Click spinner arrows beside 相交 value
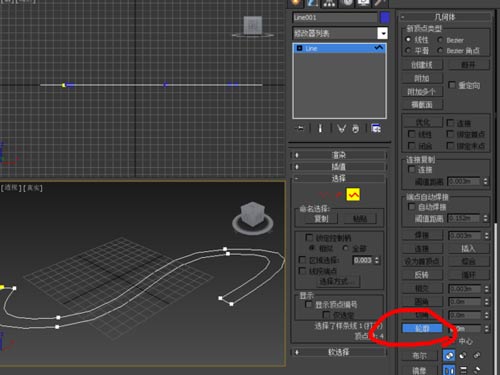500x375 pixels. tap(486, 289)
